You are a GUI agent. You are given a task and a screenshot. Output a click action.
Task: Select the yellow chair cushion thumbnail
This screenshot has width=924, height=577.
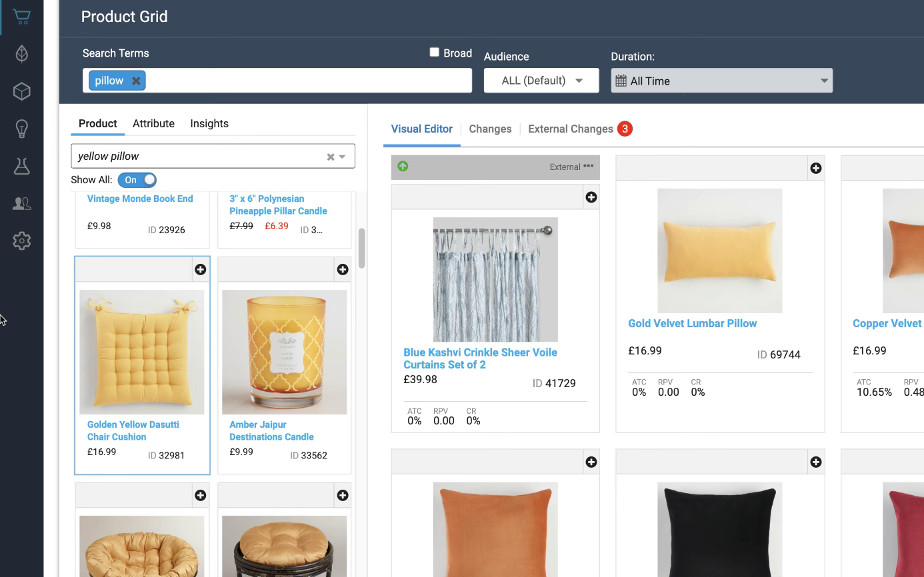pyautogui.click(x=142, y=352)
